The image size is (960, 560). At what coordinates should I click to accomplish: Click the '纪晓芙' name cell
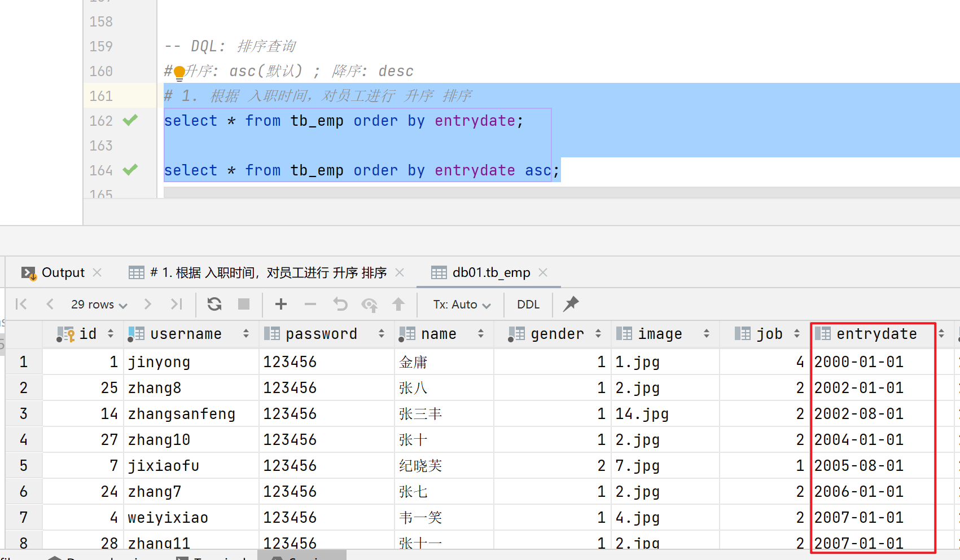click(444, 466)
